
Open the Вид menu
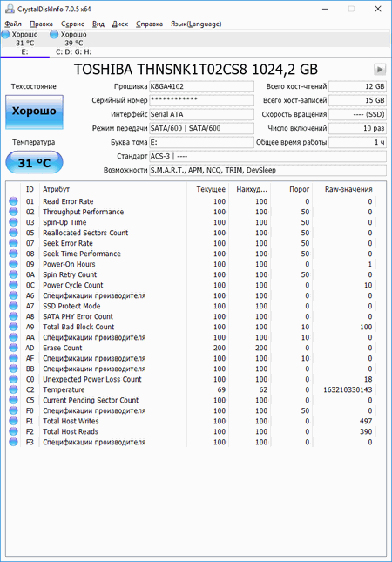tap(98, 24)
